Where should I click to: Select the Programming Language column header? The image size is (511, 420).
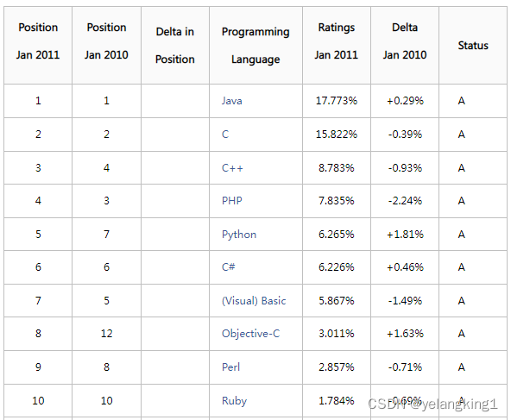[255, 45]
